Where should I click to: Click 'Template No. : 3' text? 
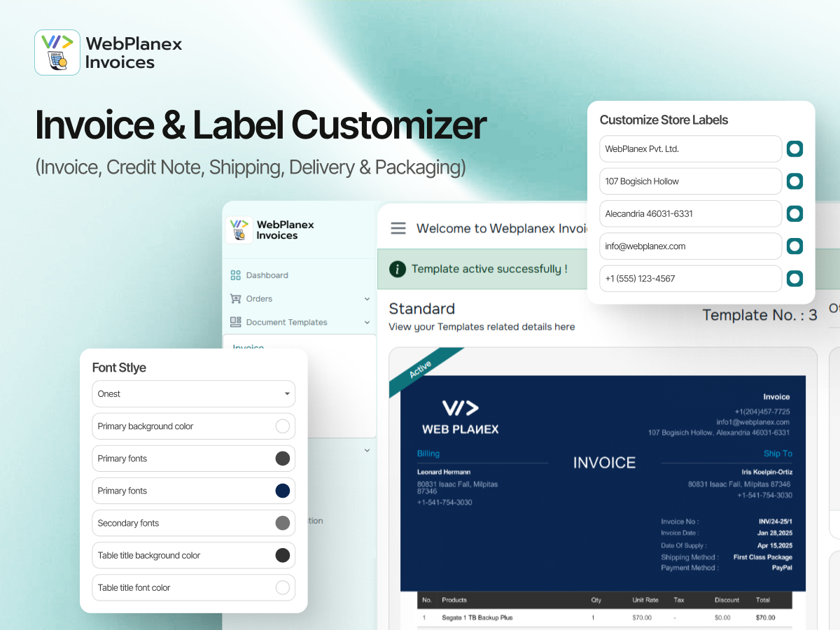point(759,315)
